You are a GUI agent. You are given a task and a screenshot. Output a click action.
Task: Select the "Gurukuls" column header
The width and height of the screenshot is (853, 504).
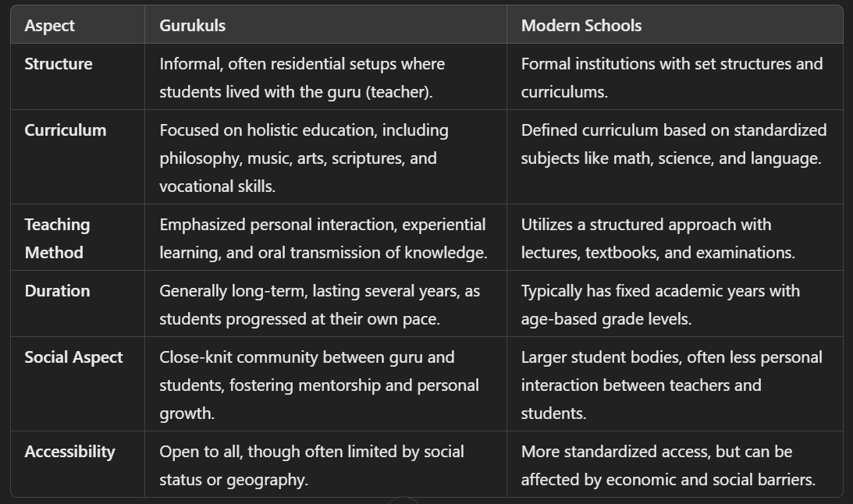[x=193, y=26]
